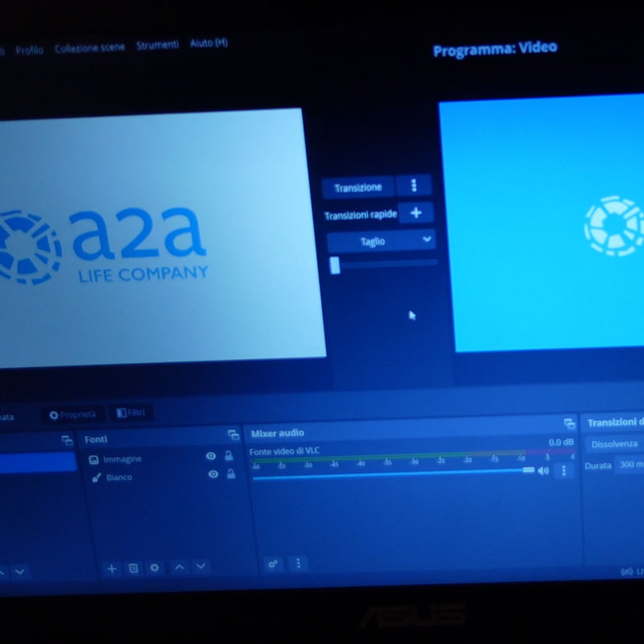Open source properties with the gear icon
Viewport: 644px width, 644px height.
(x=155, y=568)
